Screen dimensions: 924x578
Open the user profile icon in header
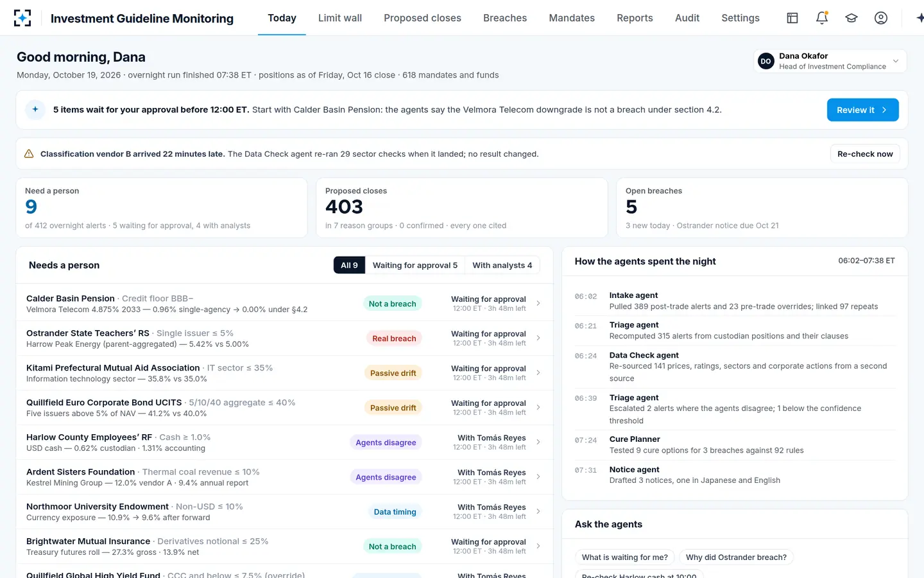pyautogui.click(x=881, y=18)
